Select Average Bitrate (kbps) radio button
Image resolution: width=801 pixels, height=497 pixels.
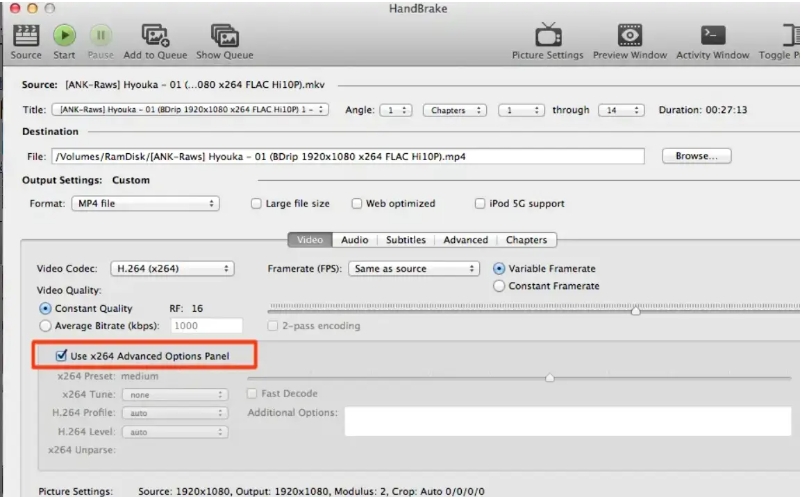pyautogui.click(x=45, y=326)
